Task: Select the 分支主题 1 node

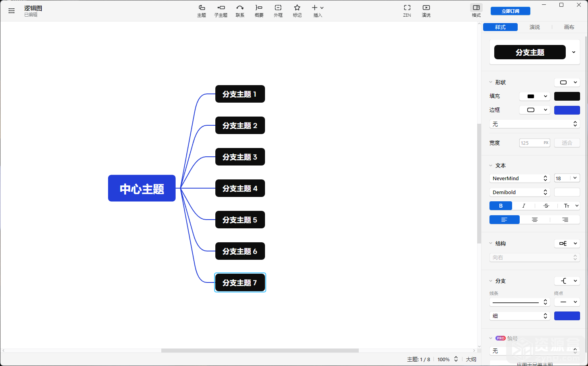Action: click(240, 94)
